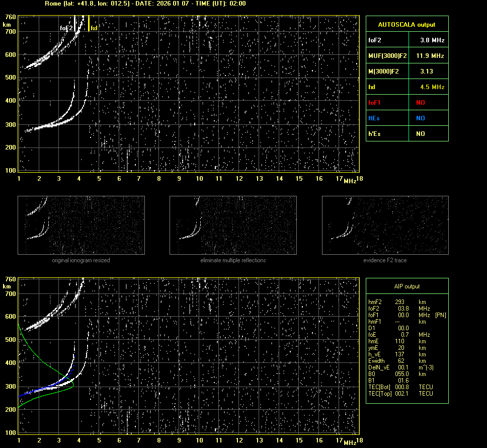The height and width of the screenshot is (448, 487).
Task: Click the h'Es NO value cell
Action: 420,134
